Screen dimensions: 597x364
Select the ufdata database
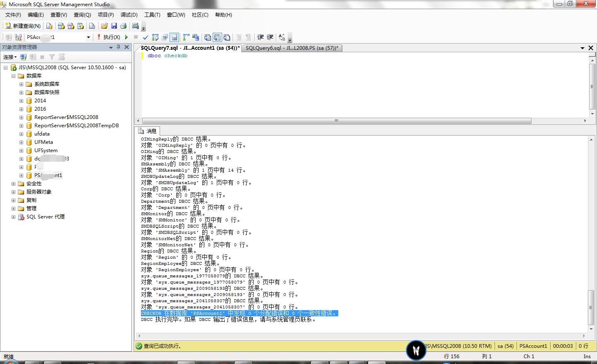[x=42, y=134]
